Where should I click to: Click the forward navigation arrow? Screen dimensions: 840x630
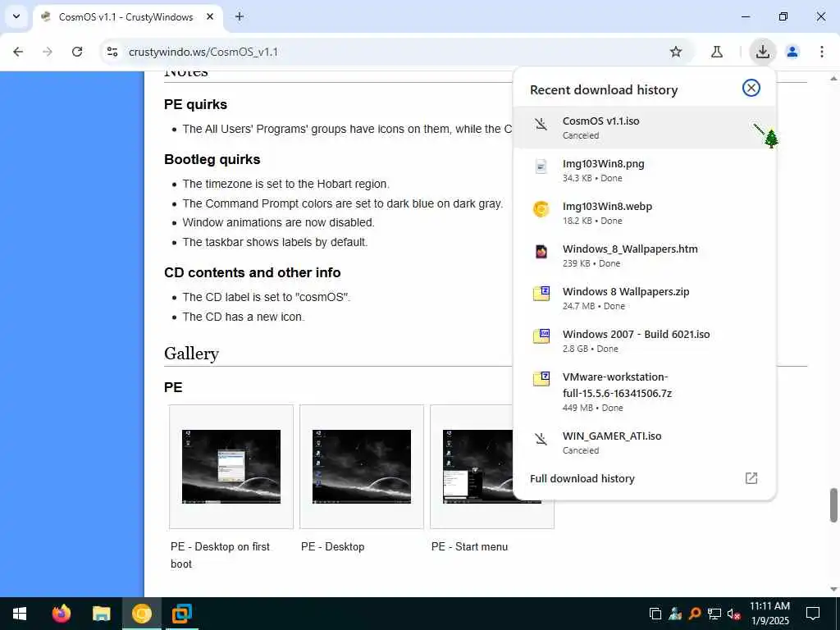click(x=48, y=52)
